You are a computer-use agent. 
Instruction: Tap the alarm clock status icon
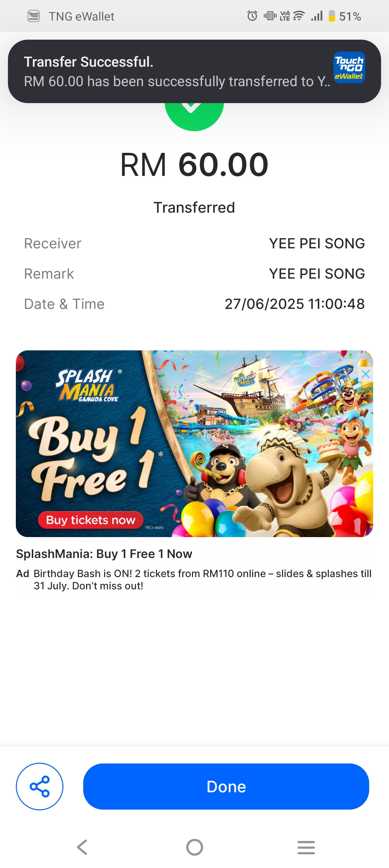click(x=252, y=16)
